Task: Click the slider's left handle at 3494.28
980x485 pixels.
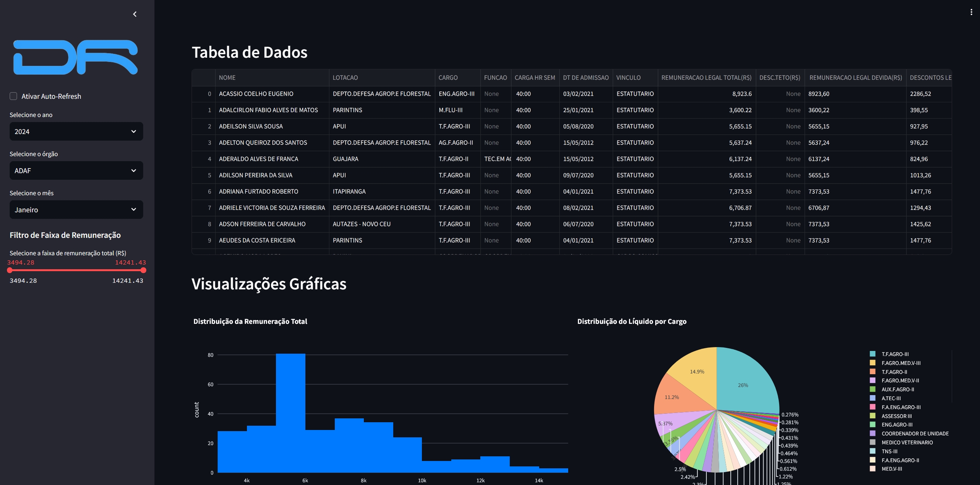Action: click(x=10, y=270)
